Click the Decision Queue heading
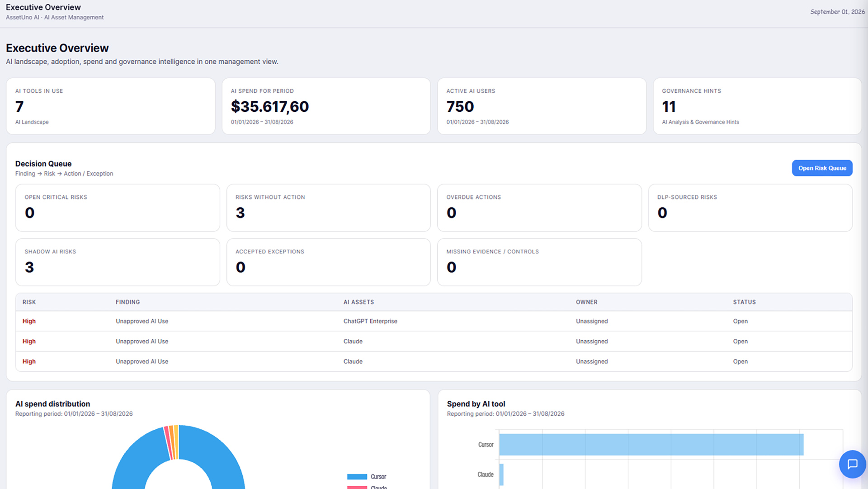The image size is (868, 489). (x=43, y=164)
